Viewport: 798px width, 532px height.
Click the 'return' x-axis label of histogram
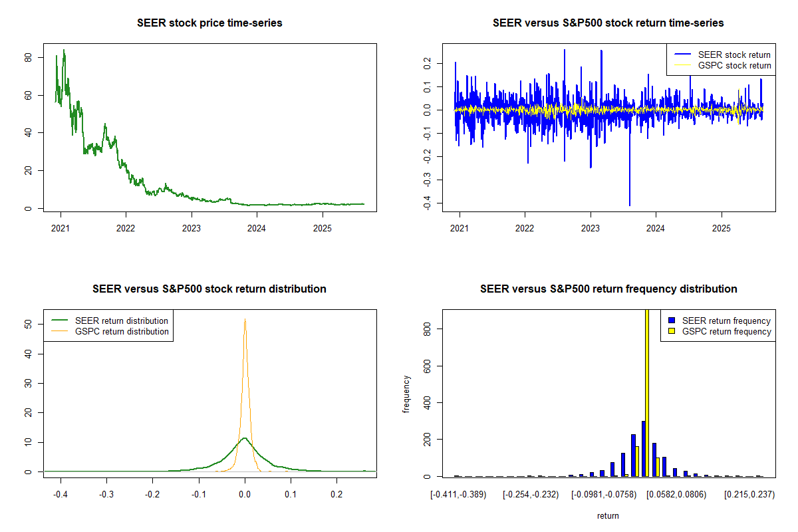coord(608,515)
